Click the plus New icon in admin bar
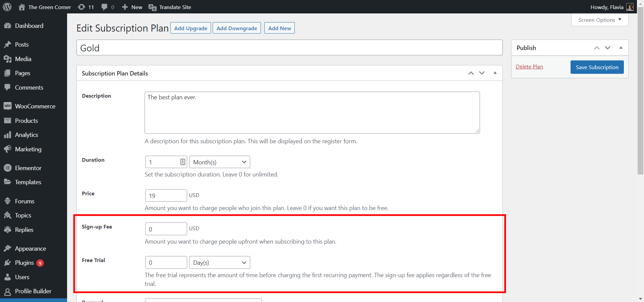The height and width of the screenshot is (302, 644). [125, 7]
